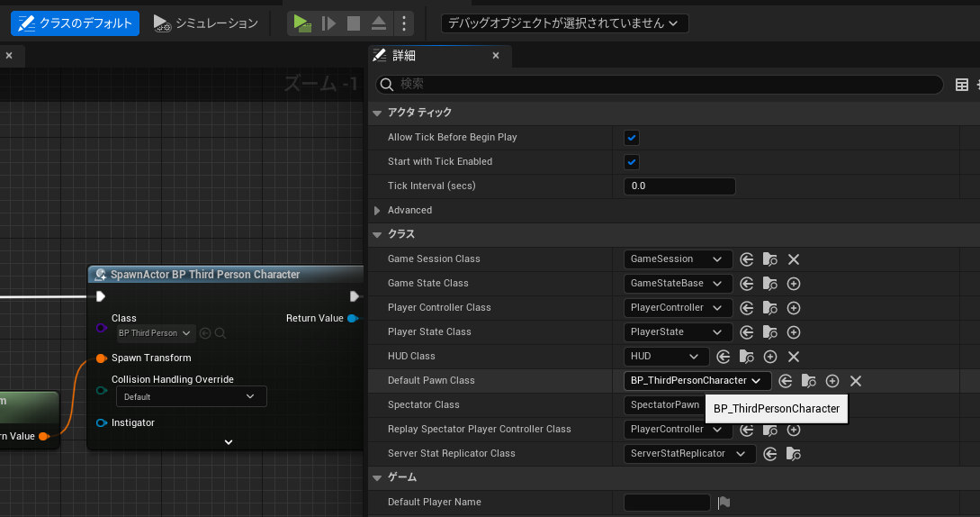
Task: Use selected asset for Game Session Class
Action: click(746, 259)
